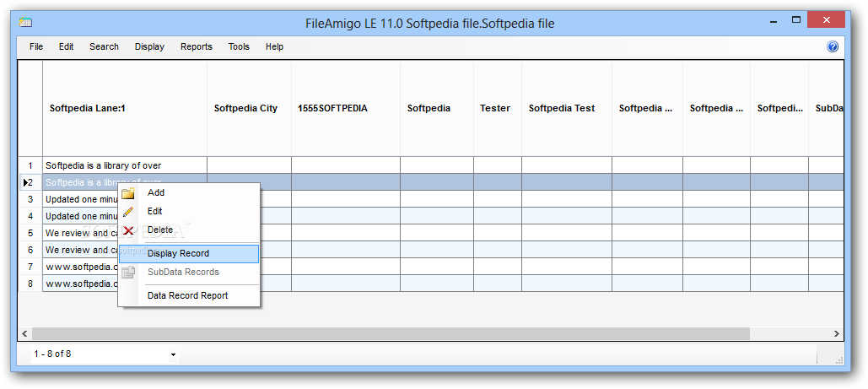
Task: Select row header number 1
Action: (x=30, y=165)
